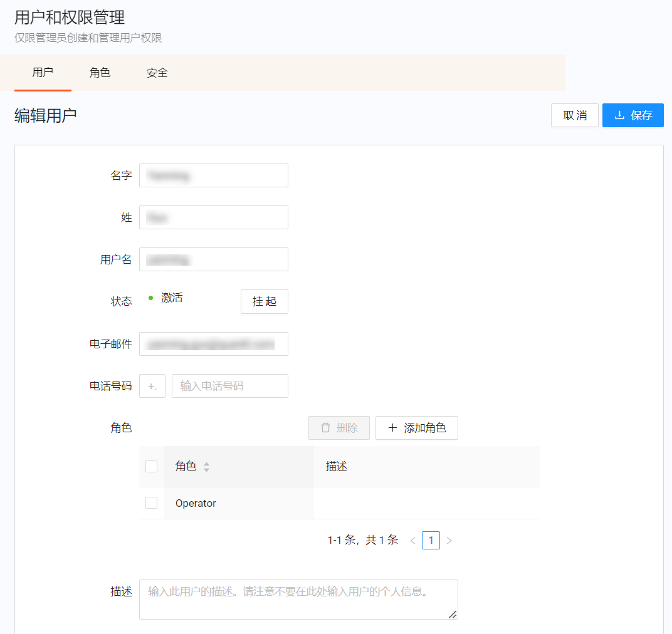Stay on the 用户 tab
672x634 pixels.
tap(43, 73)
